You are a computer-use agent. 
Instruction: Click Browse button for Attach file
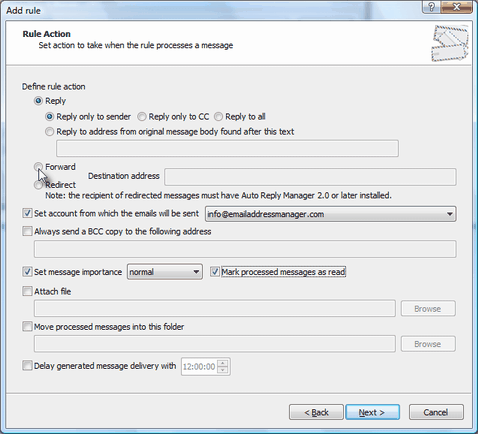(x=428, y=309)
